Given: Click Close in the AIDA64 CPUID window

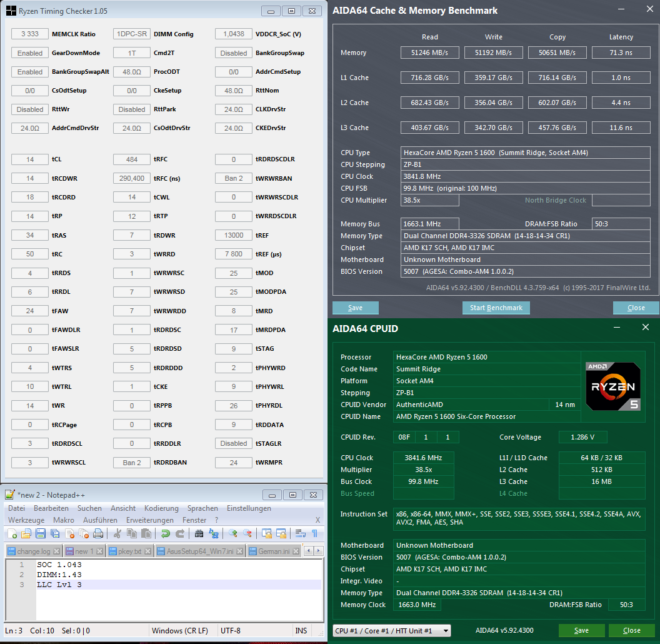Looking at the screenshot, I should pos(631,630).
